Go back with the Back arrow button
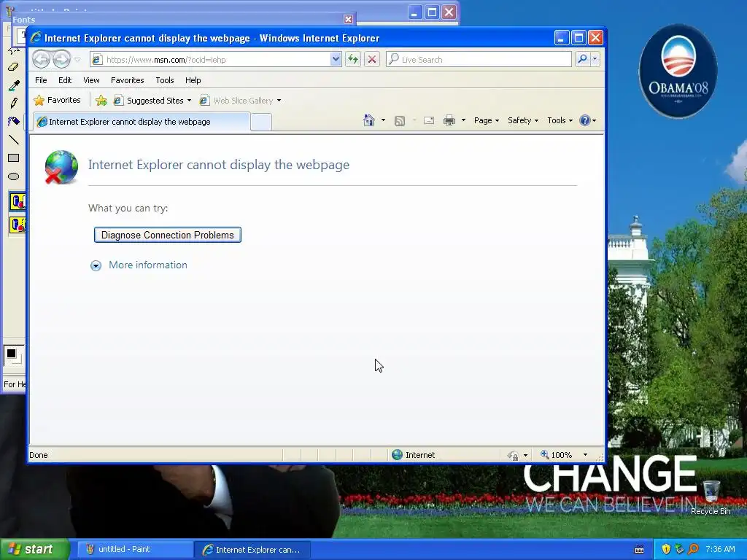This screenshot has width=747, height=560. pyautogui.click(x=42, y=60)
